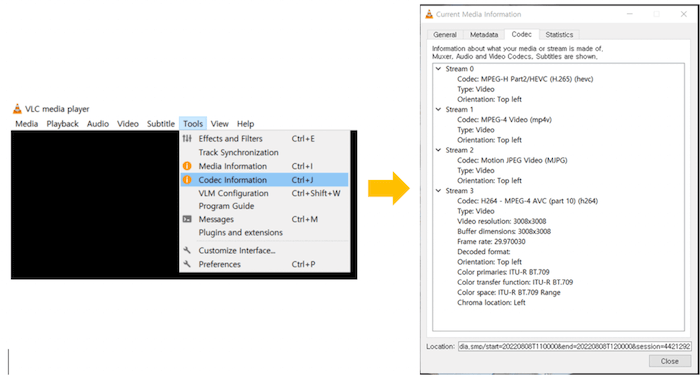Click the wrench icon beside Preferences
Image resolution: width=700 pixels, height=377 pixels.
[187, 264]
